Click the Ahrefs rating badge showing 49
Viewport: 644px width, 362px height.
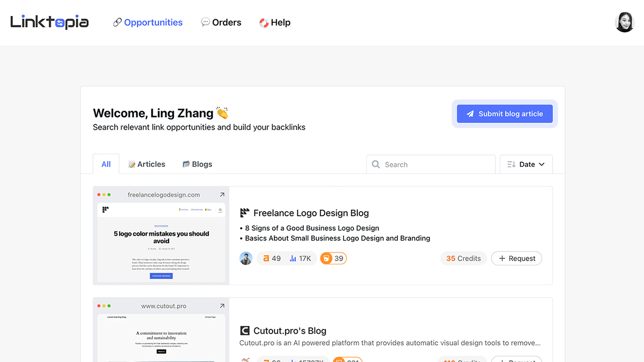point(271,258)
